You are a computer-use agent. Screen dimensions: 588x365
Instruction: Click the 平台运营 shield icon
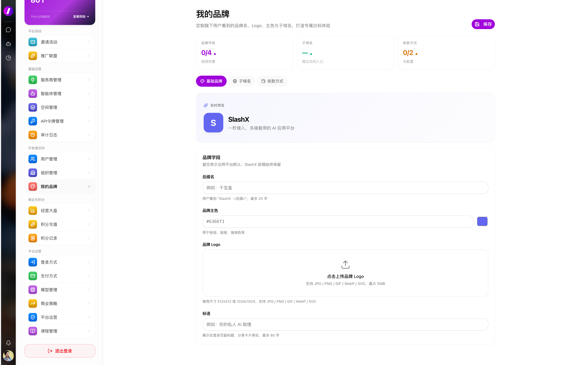33,317
